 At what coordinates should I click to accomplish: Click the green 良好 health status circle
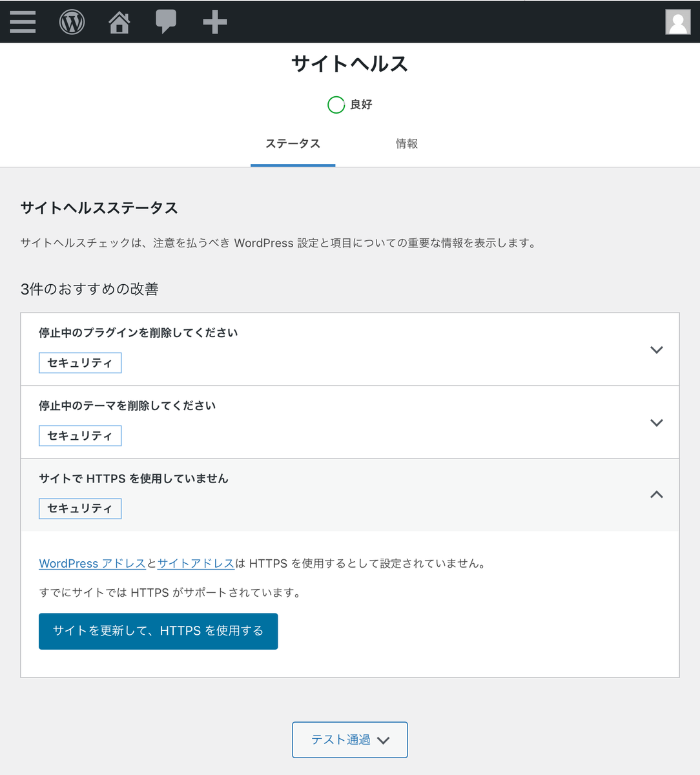click(336, 105)
